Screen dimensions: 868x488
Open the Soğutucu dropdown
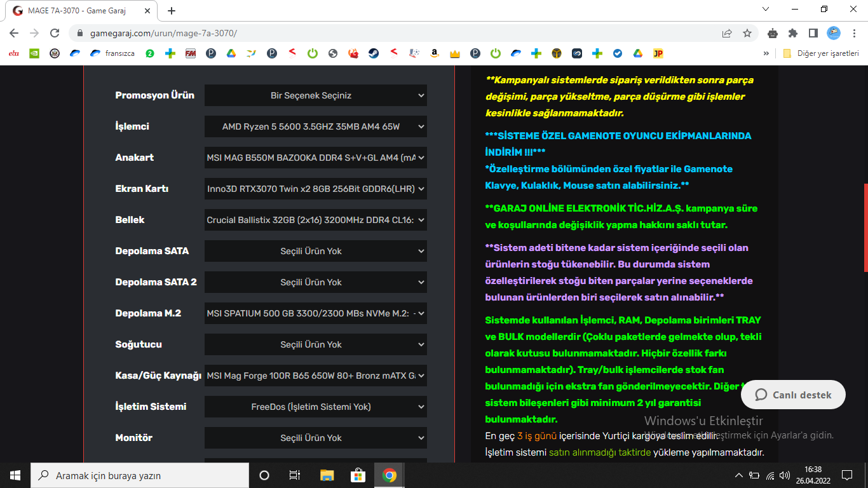point(316,344)
